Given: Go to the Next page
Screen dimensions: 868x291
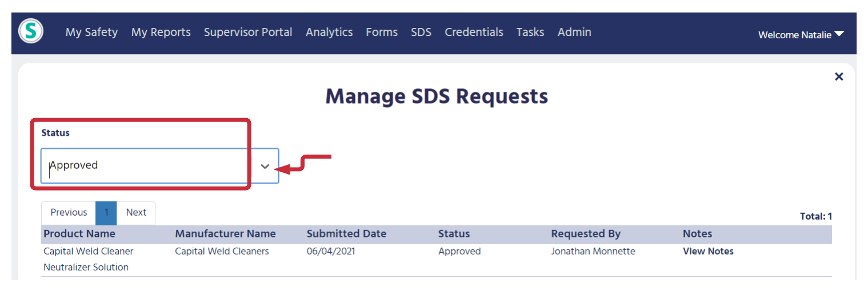Looking at the screenshot, I should [136, 213].
